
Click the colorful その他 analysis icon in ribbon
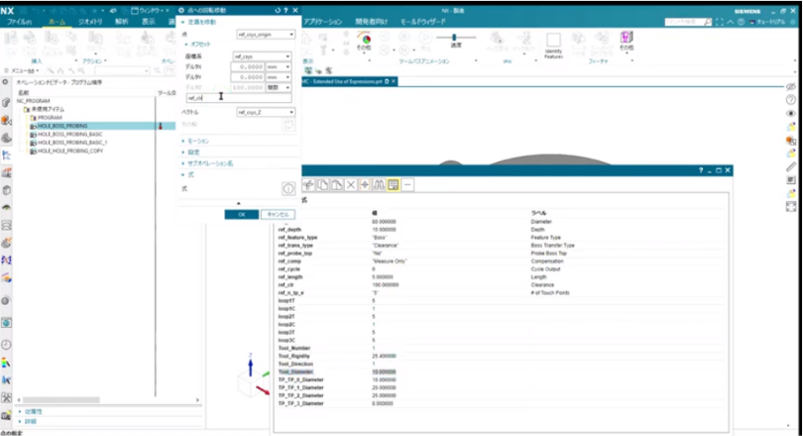coord(364,41)
